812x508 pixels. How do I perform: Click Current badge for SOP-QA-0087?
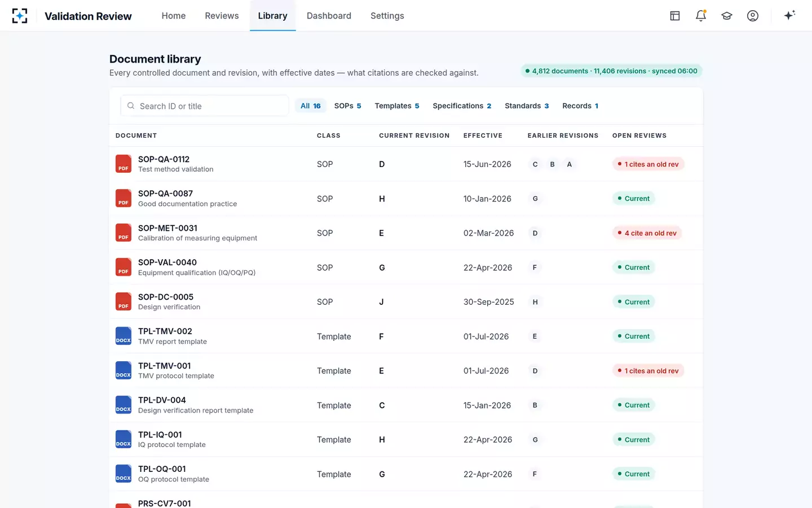[633, 199]
